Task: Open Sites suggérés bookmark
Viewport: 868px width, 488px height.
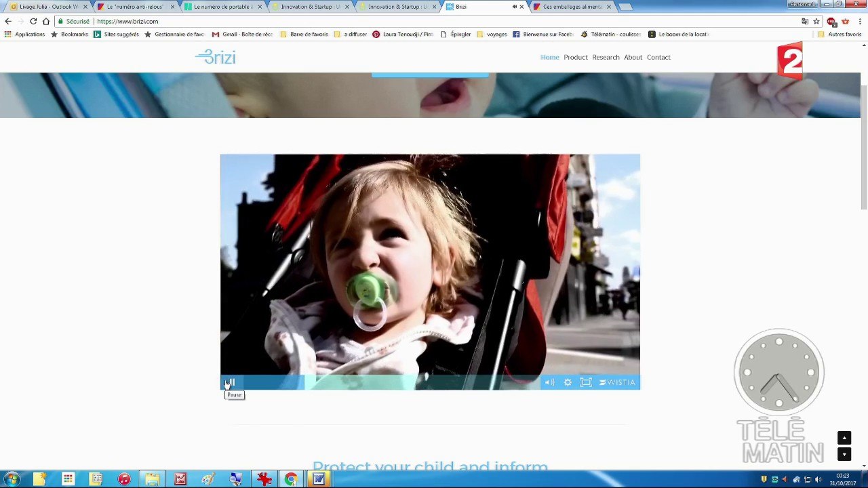Action: tap(116, 34)
